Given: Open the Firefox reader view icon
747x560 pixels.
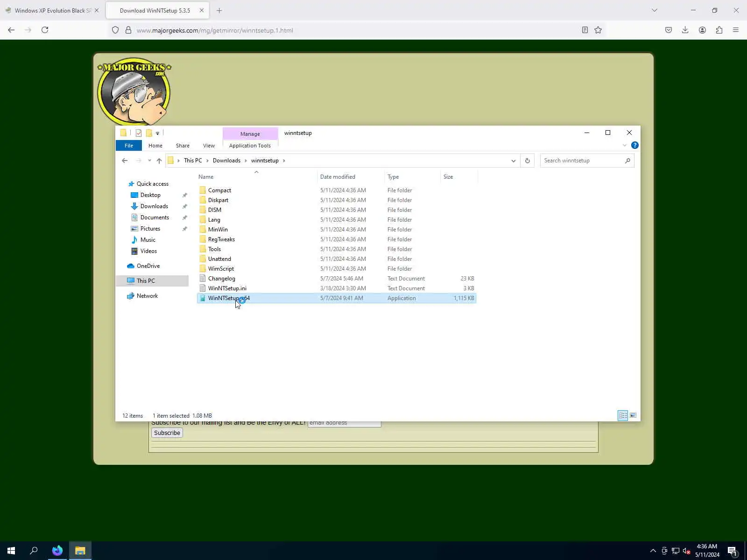Looking at the screenshot, I should tap(585, 30).
